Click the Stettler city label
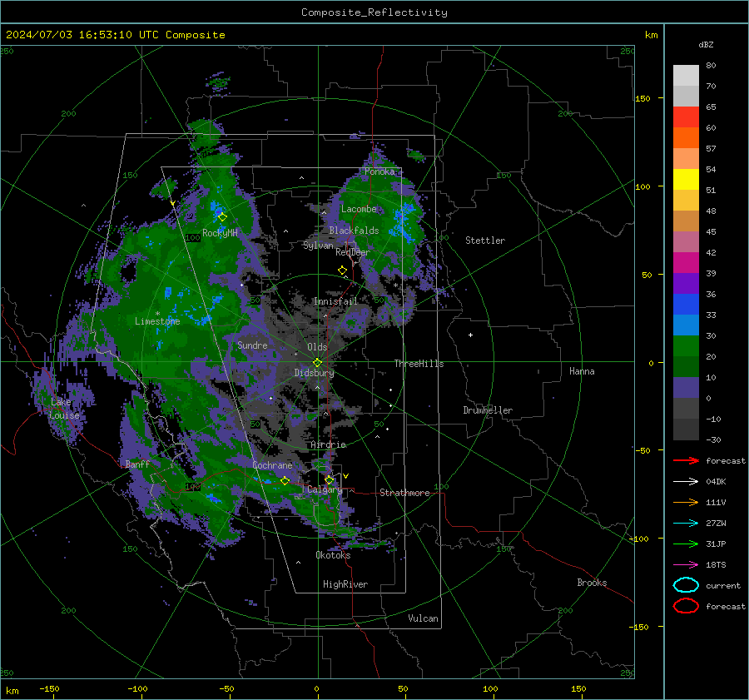This screenshot has width=749, height=700. pos(485,241)
